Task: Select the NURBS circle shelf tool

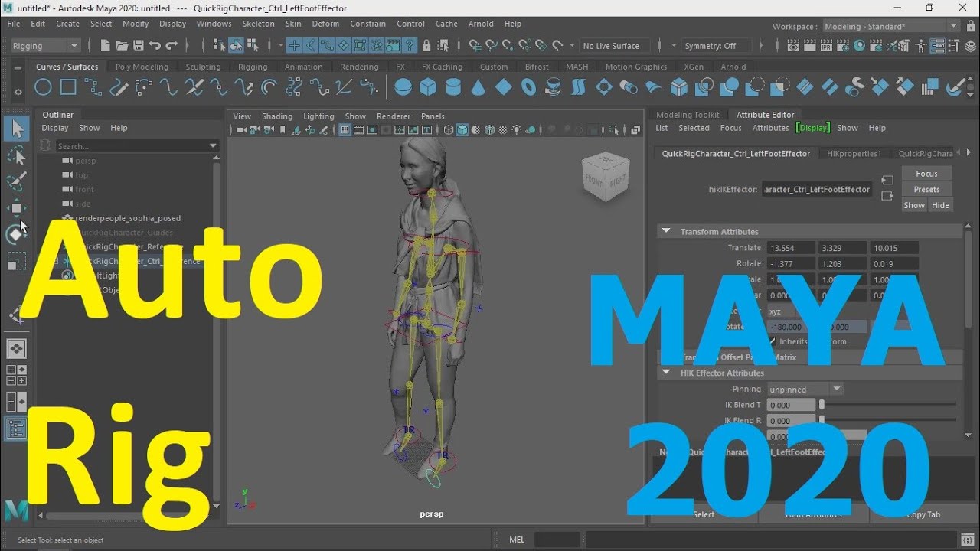Action: click(43, 87)
